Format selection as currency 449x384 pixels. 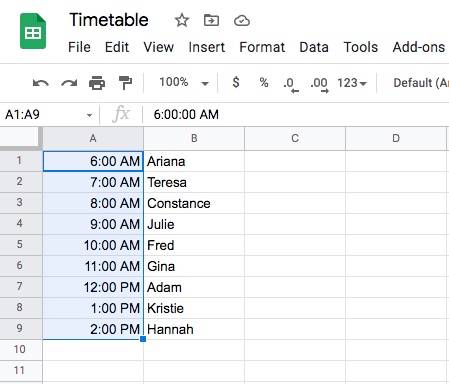point(236,82)
